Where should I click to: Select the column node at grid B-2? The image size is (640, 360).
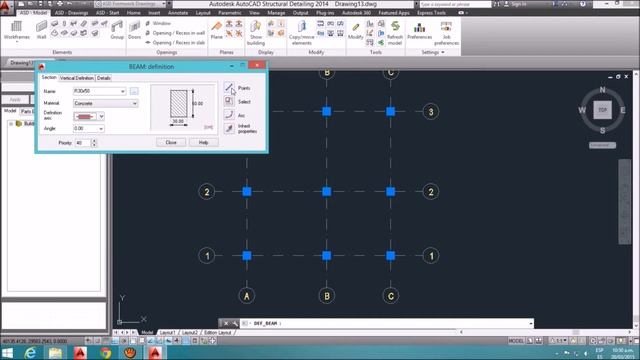327,191
